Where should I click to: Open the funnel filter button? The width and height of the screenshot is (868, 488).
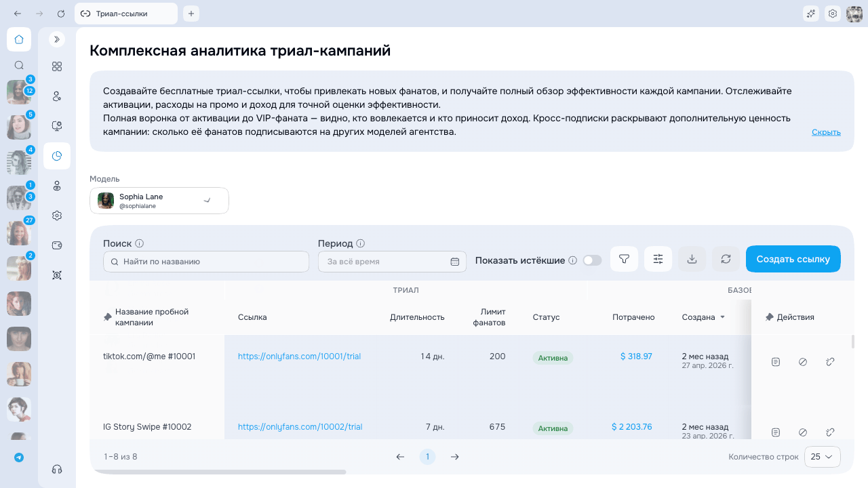pos(625,259)
